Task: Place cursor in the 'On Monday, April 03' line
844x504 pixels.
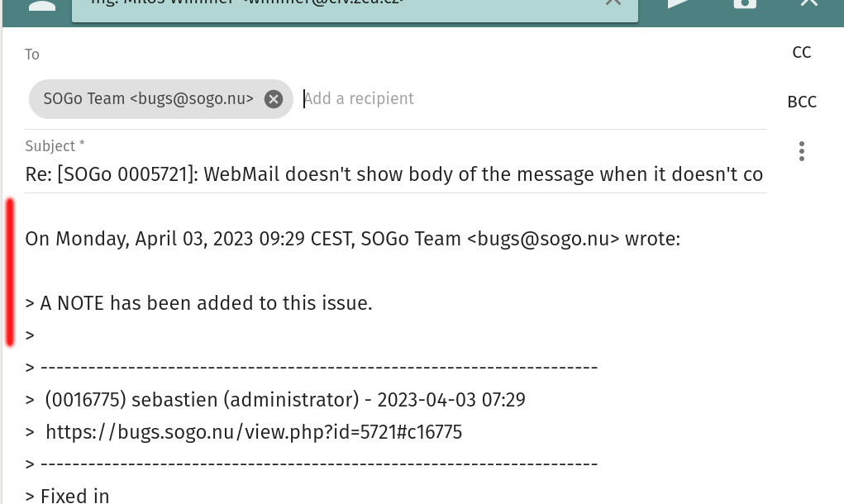Action: coord(352,240)
